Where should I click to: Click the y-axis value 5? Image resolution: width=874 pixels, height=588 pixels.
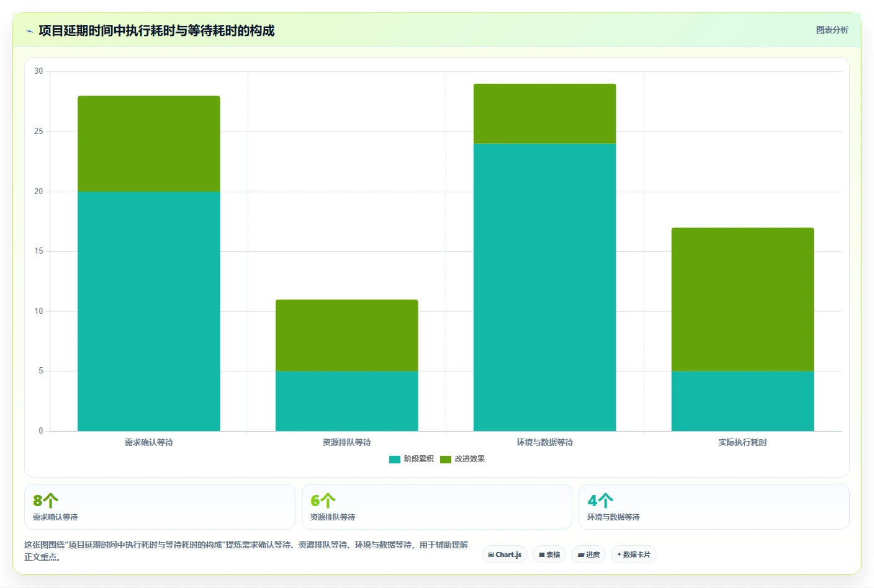click(x=41, y=371)
